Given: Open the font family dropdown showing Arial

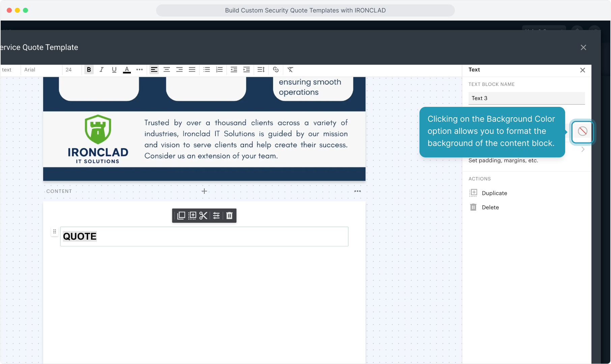Looking at the screenshot, I should click(41, 70).
